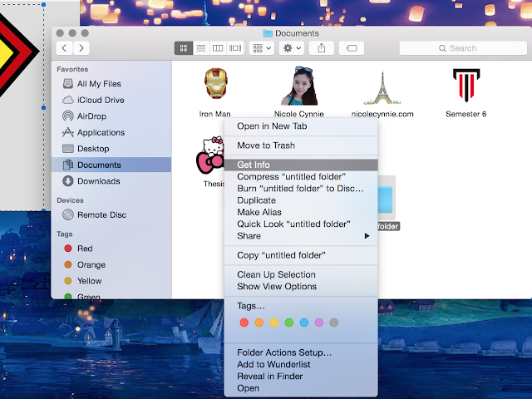Click the Applications sidebar icon

68,132
